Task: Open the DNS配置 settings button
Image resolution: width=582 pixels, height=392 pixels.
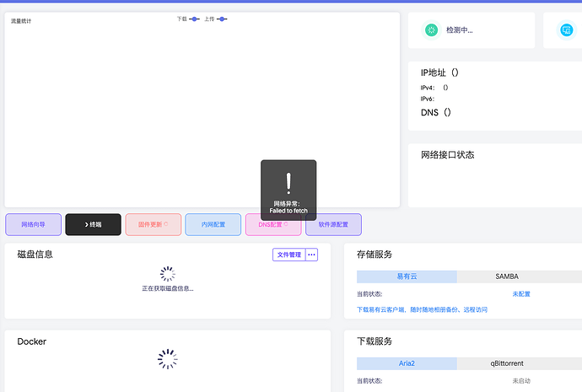Action: pyautogui.click(x=273, y=224)
